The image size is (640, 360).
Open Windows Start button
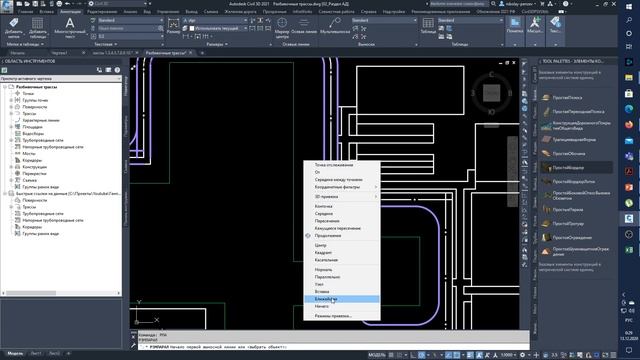point(629,7)
